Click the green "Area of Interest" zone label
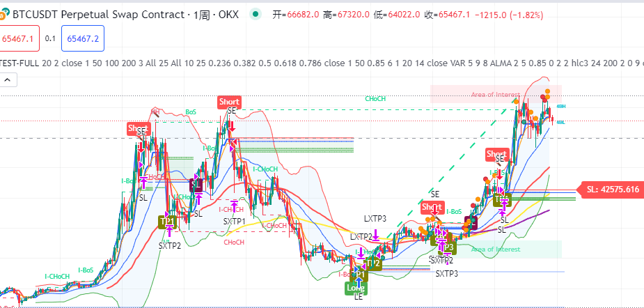 click(x=495, y=249)
